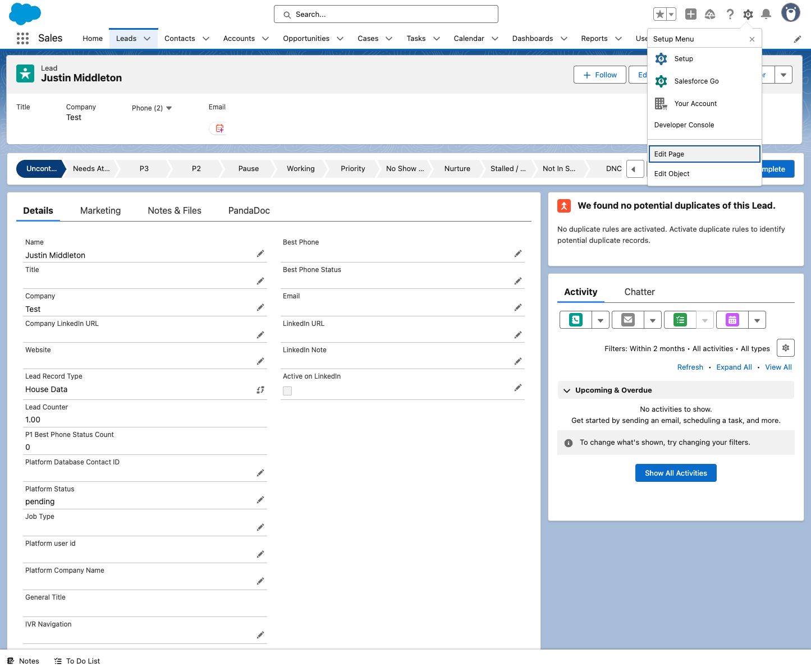The image size is (811, 672).
Task: Change the Lead Record Type icon
Action: [x=260, y=389]
